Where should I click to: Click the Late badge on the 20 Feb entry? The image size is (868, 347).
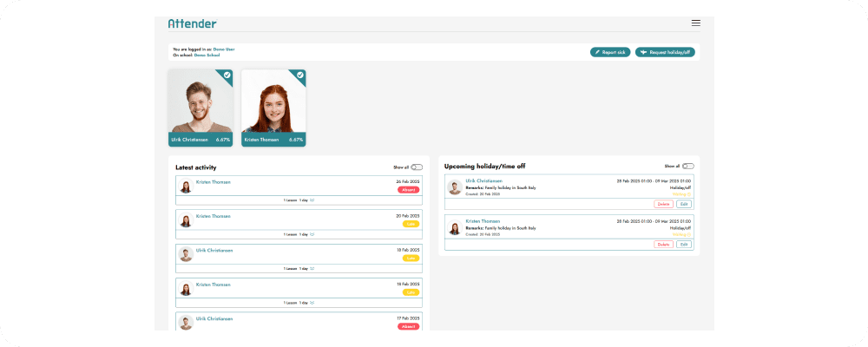point(411,224)
